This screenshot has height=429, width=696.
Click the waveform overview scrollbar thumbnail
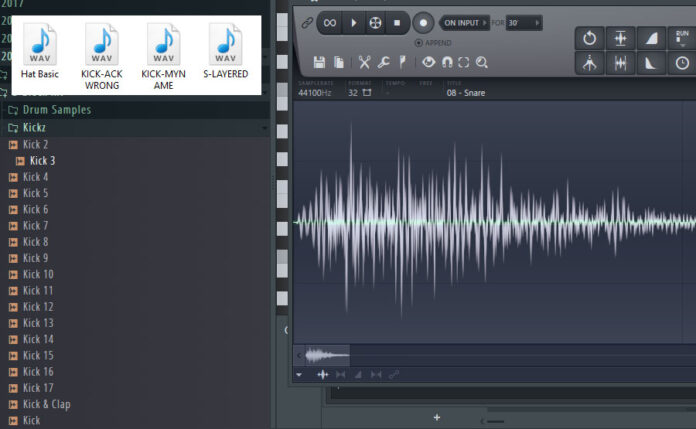click(x=326, y=355)
